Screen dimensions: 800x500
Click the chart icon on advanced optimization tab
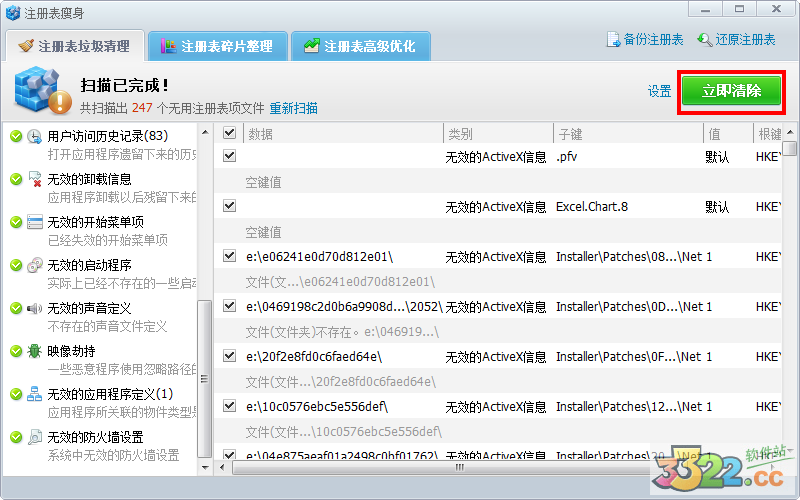pyautogui.click(x=312, y=46)
